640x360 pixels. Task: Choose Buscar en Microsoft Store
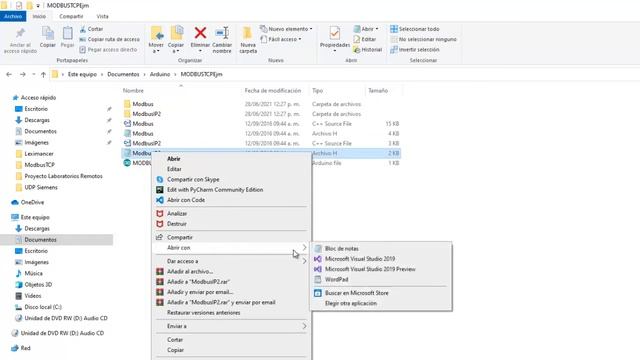pyautogui.click(x=356, y=293)
